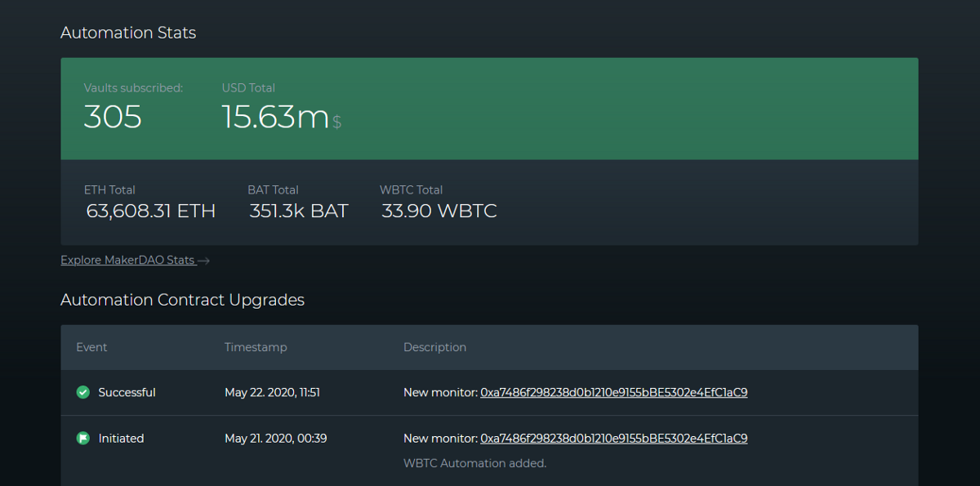Click the BAT Total 351.3k BAT value
The image size is (980, 486).
click(298, 211)
